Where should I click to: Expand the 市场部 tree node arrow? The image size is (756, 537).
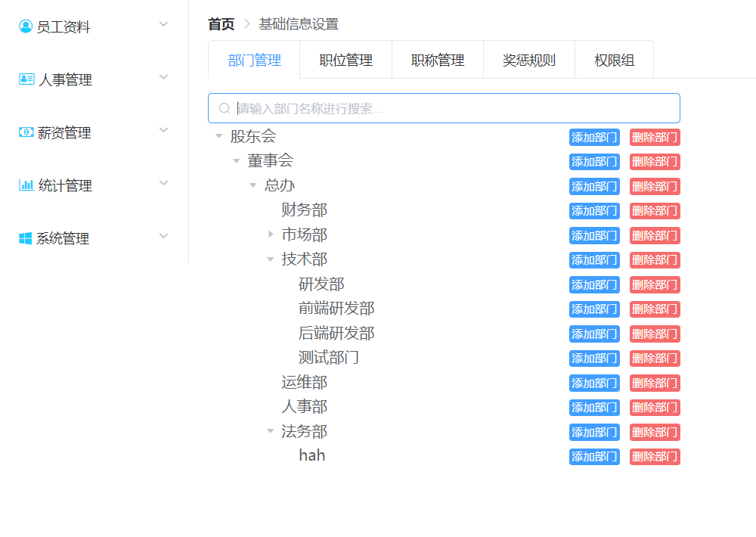coord(271,234)
